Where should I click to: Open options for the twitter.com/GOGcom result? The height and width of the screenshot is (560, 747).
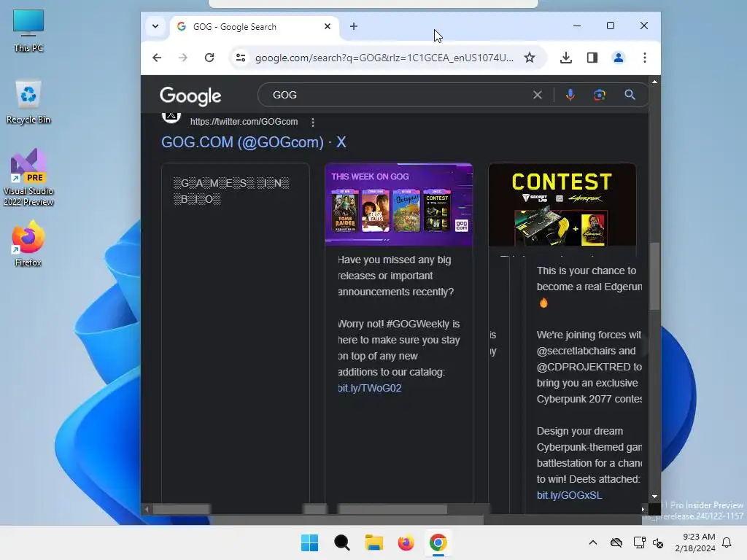[x=312, y=122]
